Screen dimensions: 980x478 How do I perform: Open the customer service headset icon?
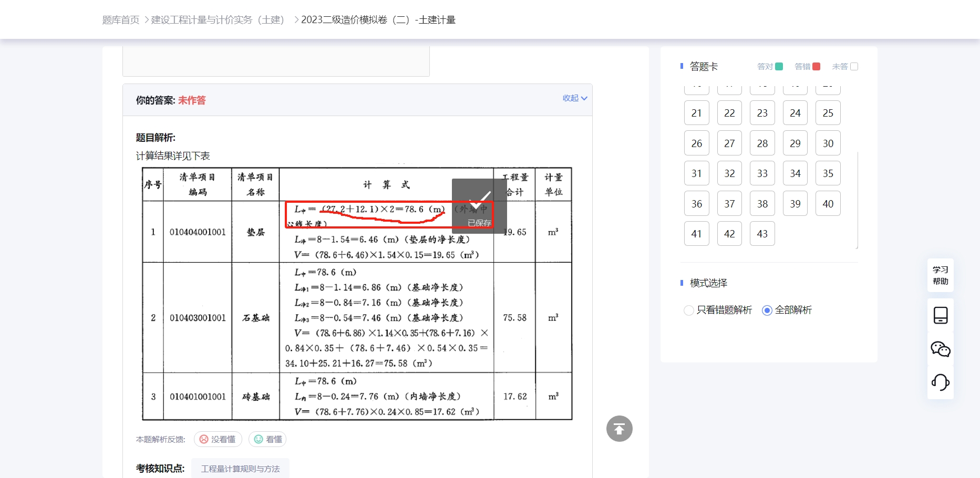[941, 382]
